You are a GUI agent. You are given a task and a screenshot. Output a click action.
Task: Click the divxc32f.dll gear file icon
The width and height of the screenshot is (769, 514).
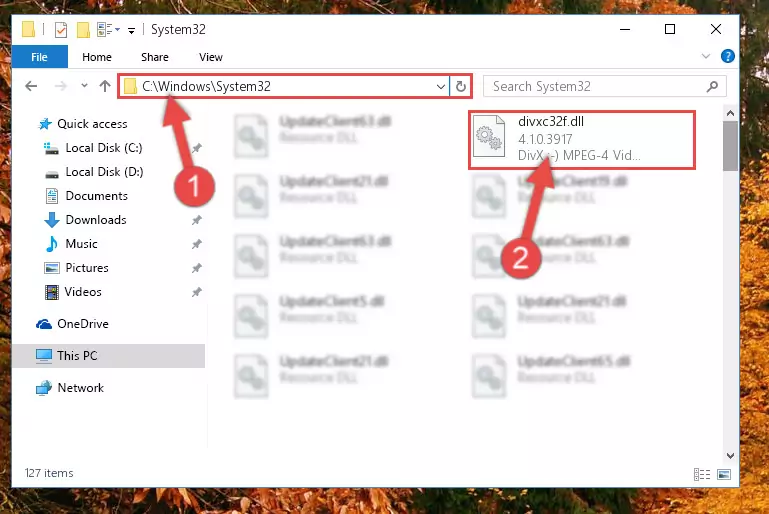pos(489,136)
